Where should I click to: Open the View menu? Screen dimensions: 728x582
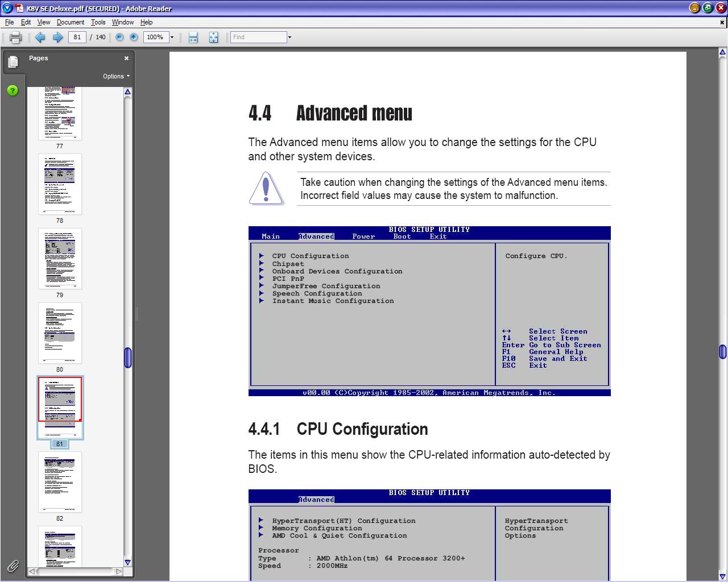(44, 22)
